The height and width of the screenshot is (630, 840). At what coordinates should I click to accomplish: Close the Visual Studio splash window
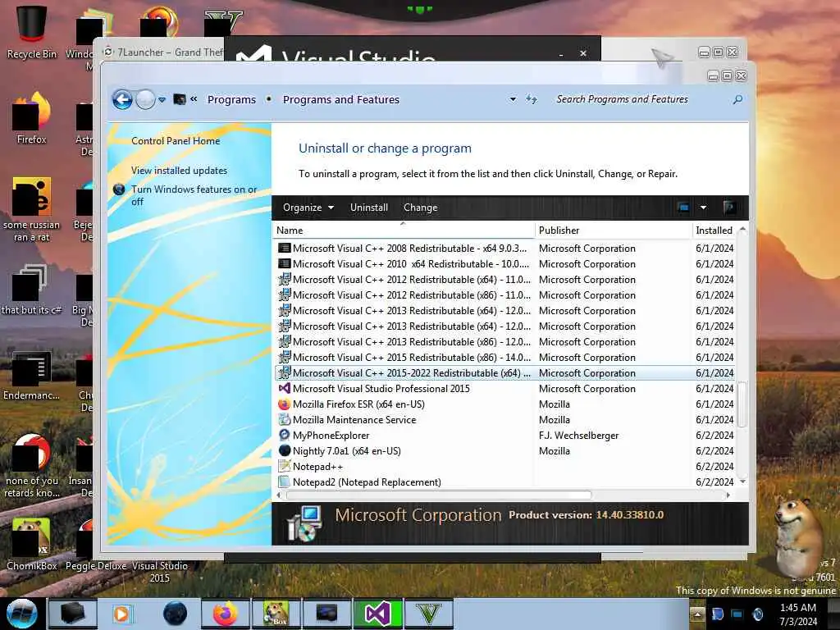(583, 53)
